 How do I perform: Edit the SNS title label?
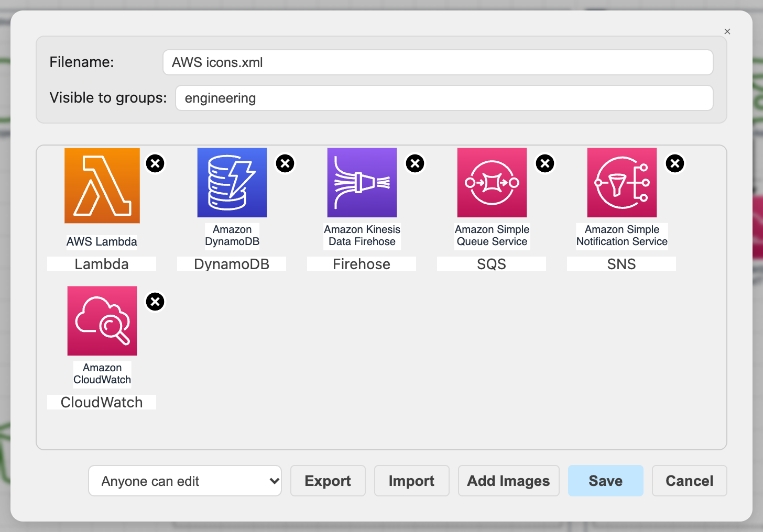point(622,264)
